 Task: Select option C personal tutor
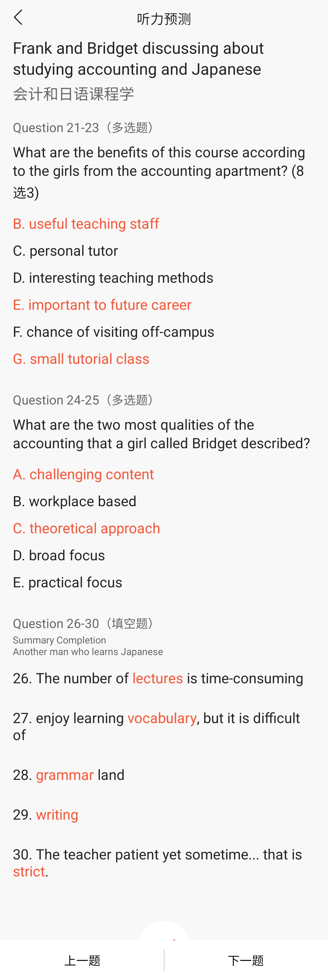[x=65, y=251]
